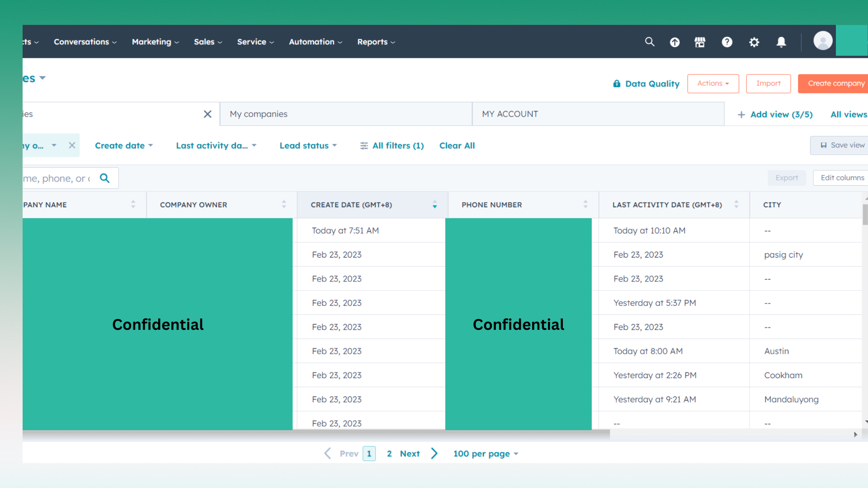Expand the Lead status filter dropdown

point(308,145)
